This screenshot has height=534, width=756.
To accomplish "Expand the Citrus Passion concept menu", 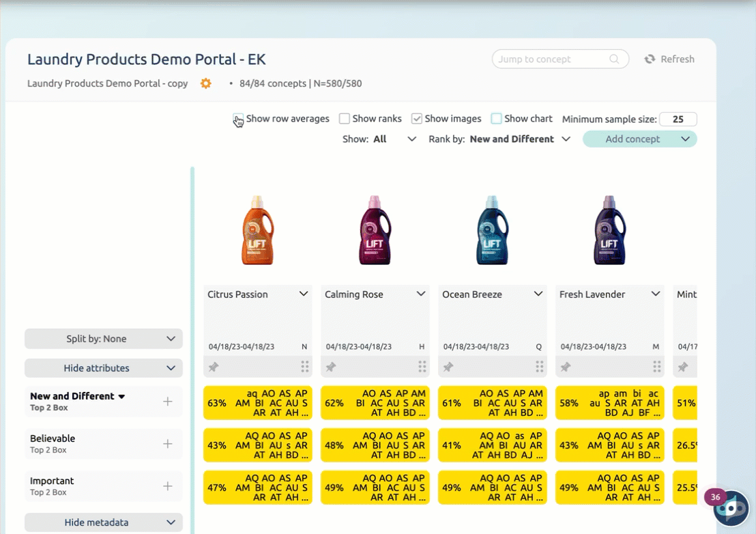I will [304, 294].
